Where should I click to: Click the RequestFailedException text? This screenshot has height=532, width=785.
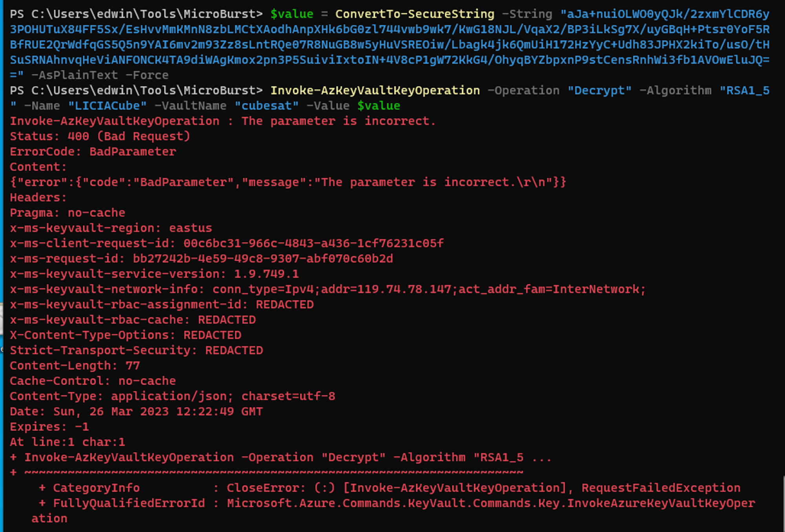[x=661, y=488]
